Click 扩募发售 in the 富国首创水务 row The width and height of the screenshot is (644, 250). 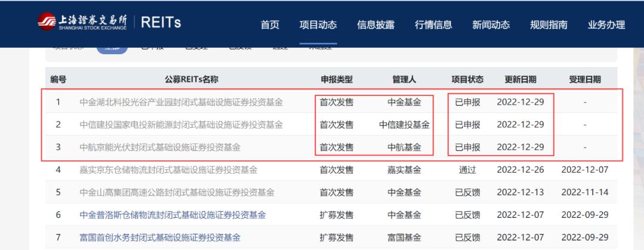point(336,237)
